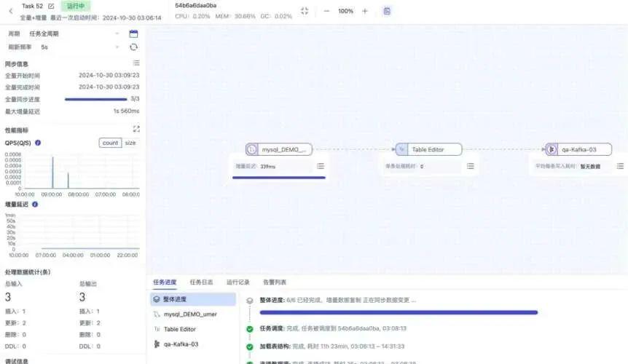Select qa-Kafka-03 in the progress list

point(193,344)
